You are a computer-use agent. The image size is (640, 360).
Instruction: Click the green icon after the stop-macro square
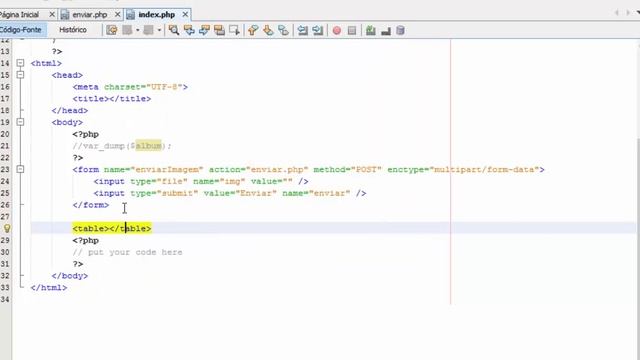click(x=371, y=30)
